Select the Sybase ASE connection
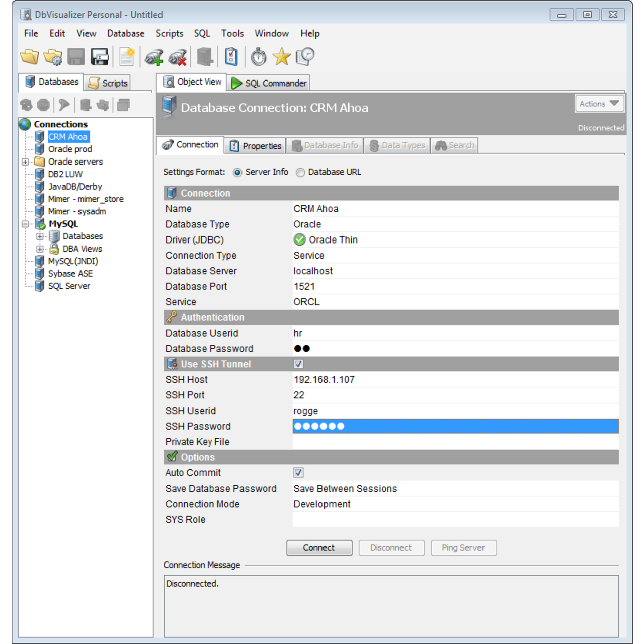Image resolution: width=644 pixels, height=644 pixels. (70, 274)
